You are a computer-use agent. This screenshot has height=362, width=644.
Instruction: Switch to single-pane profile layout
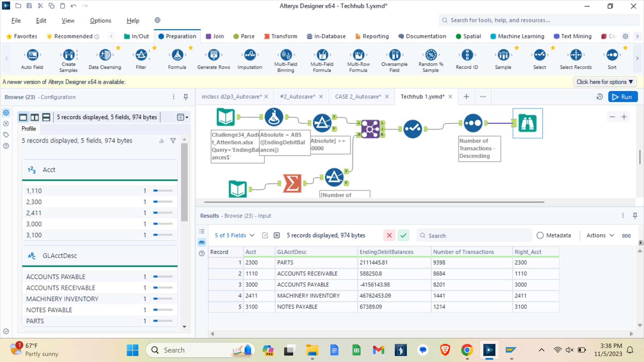point(23,117)
